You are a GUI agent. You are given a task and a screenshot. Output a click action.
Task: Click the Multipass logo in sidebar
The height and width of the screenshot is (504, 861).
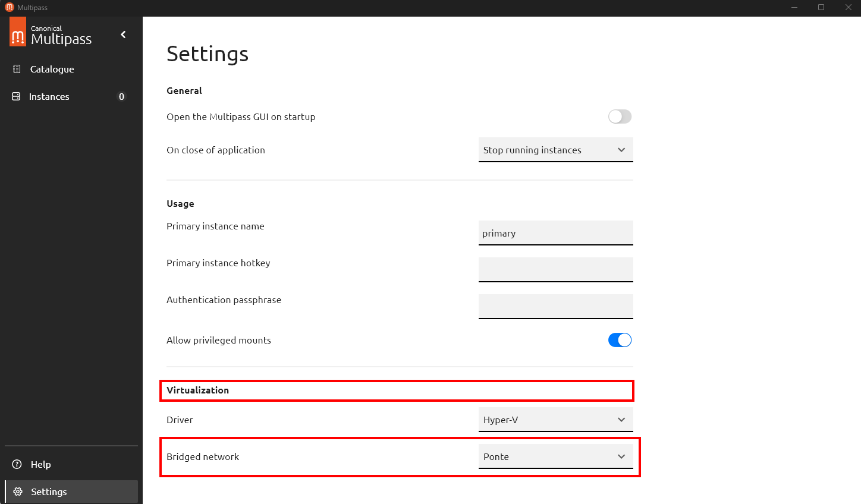(x=18, y=33)
